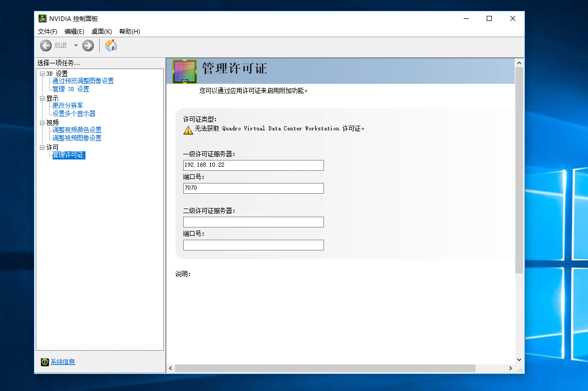
Task: Click the 显示 category label
Action: 53,99
